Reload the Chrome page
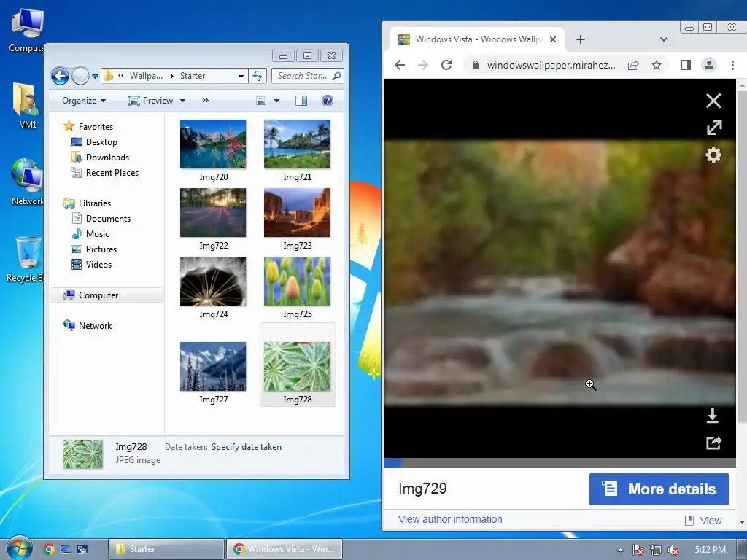Viewport: 747px width, 560px height. [446, 65]
